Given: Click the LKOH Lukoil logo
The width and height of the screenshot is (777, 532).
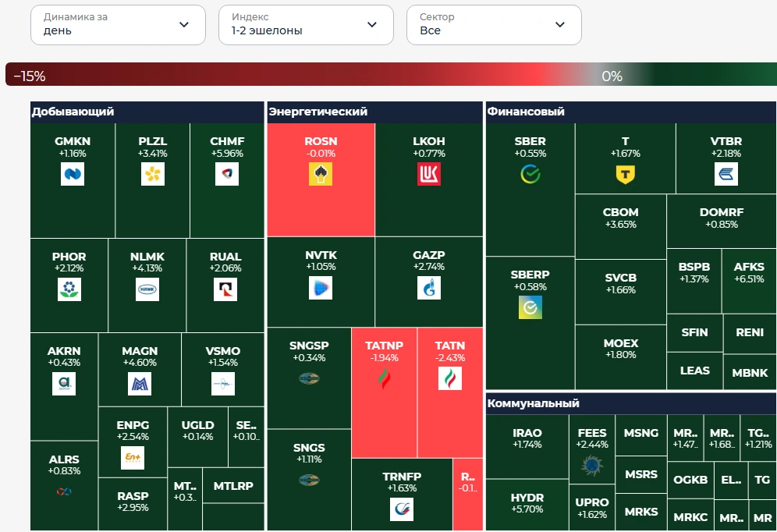Looking at the screenshot, I should coord(429,174).
